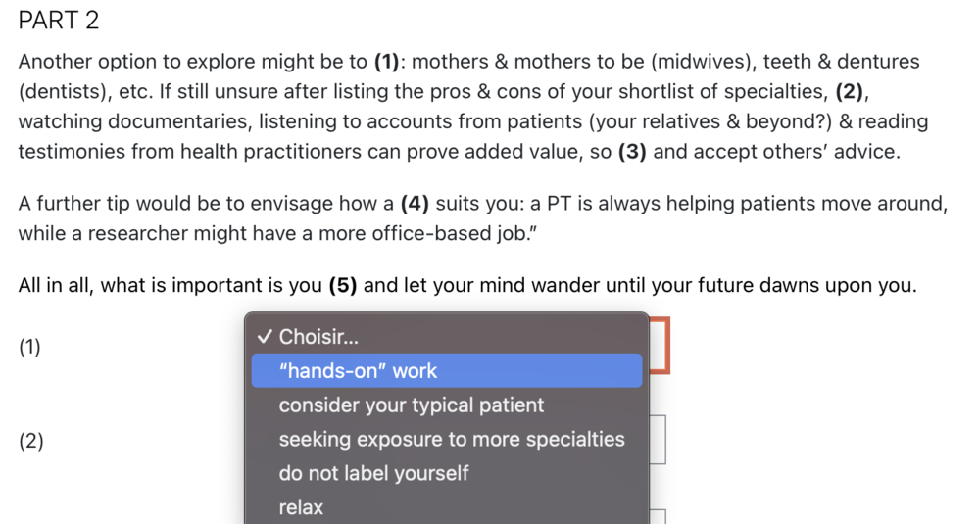Open the partially hidden third dropdown below
Image resolution: width=980 pixels, height=524 pixels.
(658, 516)
